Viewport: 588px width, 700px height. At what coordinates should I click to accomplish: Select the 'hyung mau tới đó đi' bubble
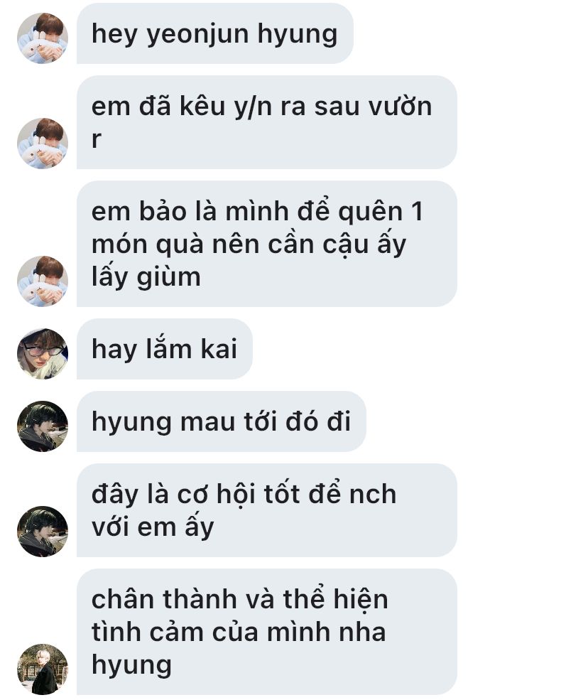pos(222,421)
